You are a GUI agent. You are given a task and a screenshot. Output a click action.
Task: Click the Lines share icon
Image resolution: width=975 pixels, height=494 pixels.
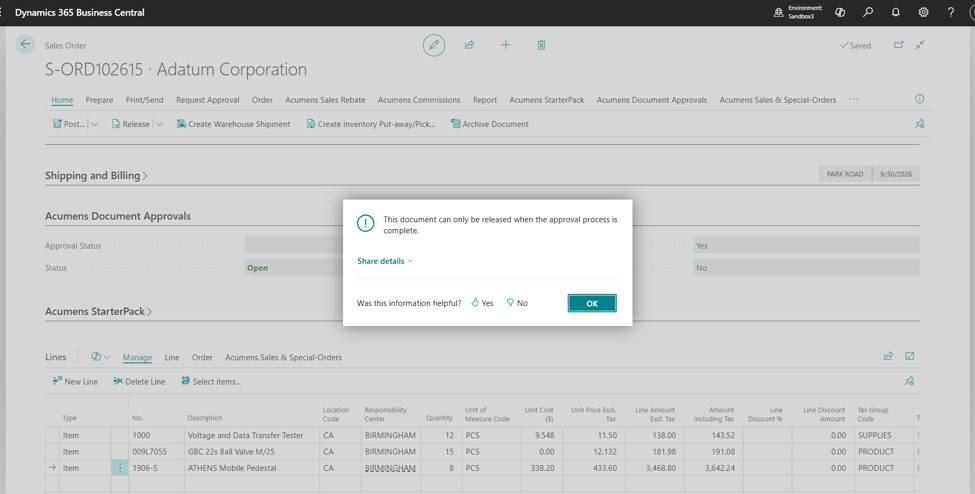[x=888, y=356]
